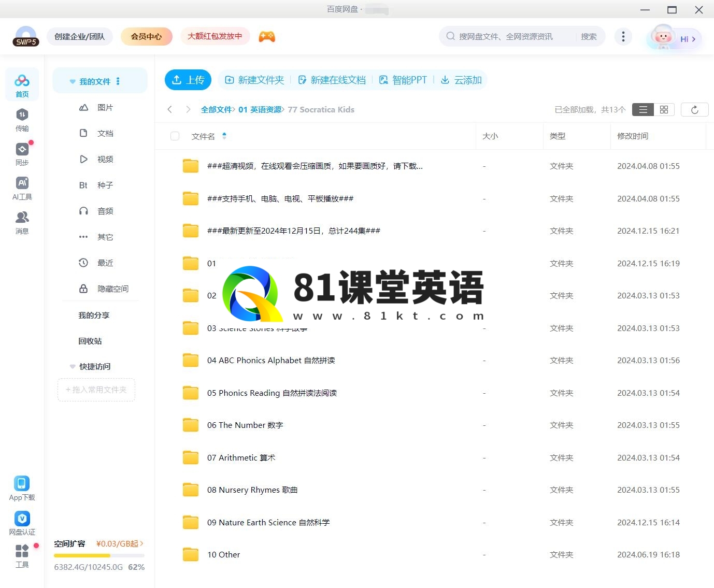Click 大额红包发放中 promotion button

[x=215, y=36]
